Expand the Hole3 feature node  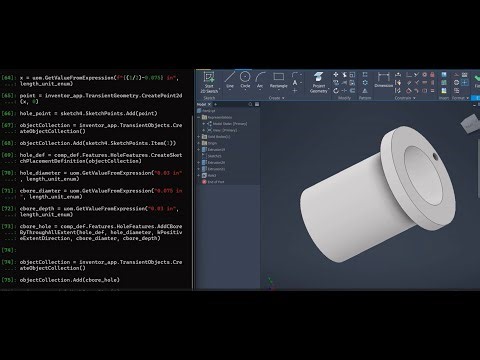click(x=199, y=175)
